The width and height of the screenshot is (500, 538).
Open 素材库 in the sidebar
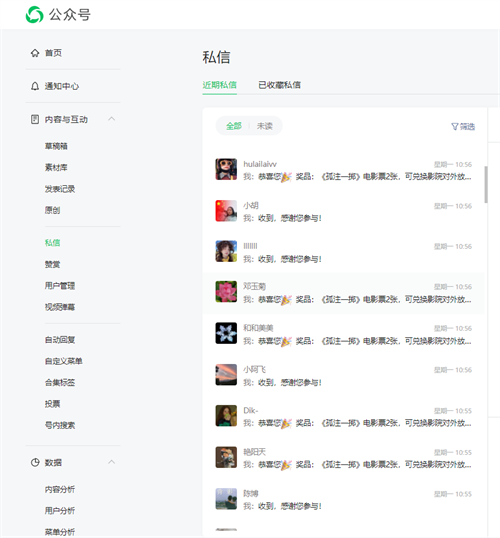56,167
